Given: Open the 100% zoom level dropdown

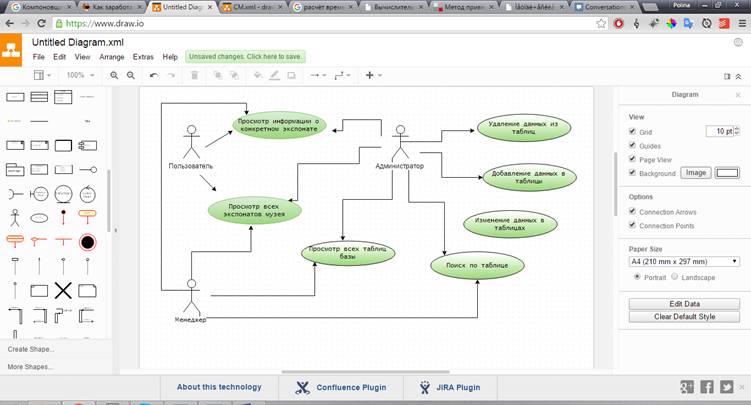Looking at the screenshot, I should point(79,75).
